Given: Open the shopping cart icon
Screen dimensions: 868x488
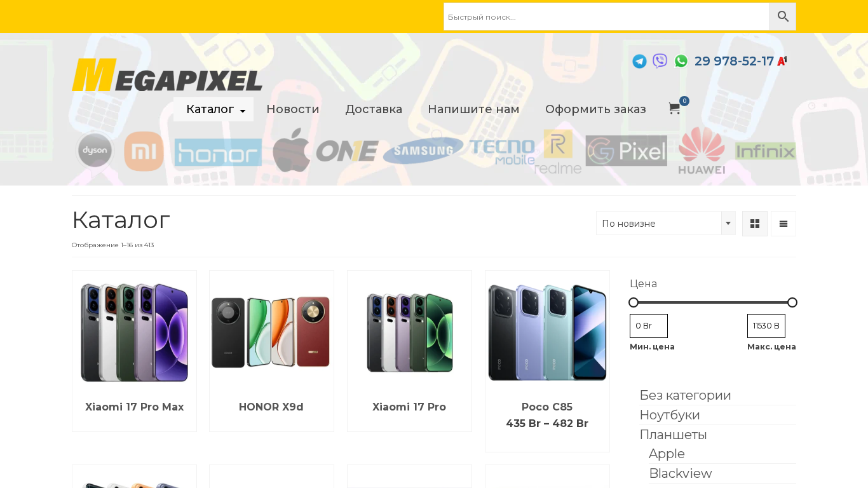Looking at the screenshot, I should (675, 109).
